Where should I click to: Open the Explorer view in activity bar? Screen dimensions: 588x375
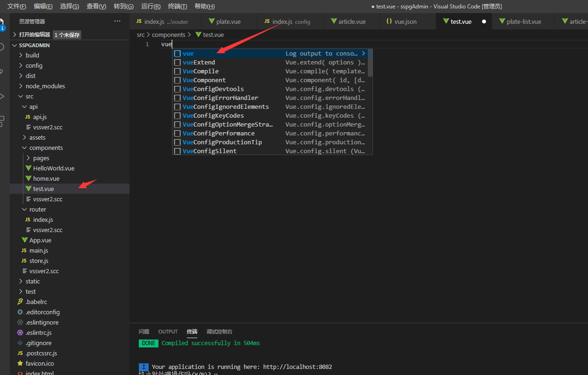(2, 23)
